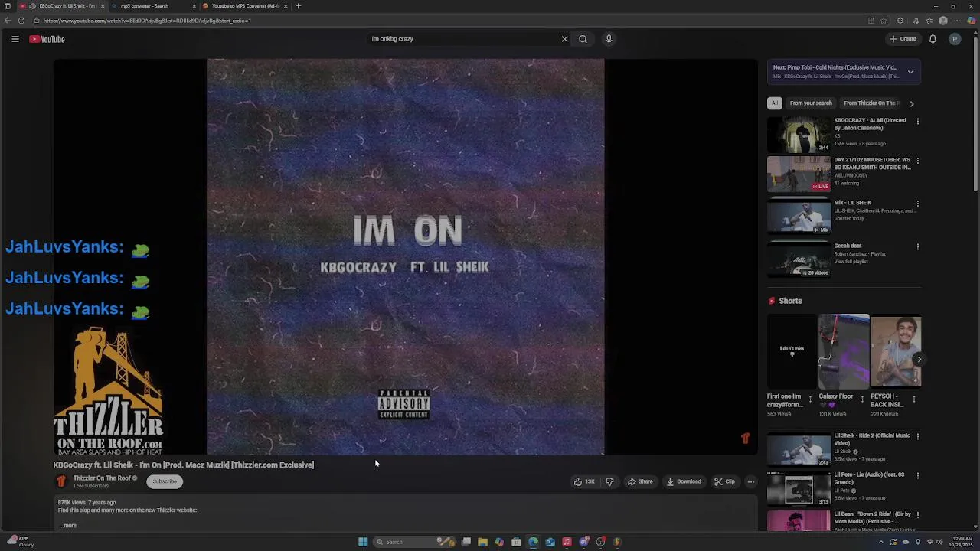
Task: Select the From Thizzler On The Roof chip
Action: [872, 103]
